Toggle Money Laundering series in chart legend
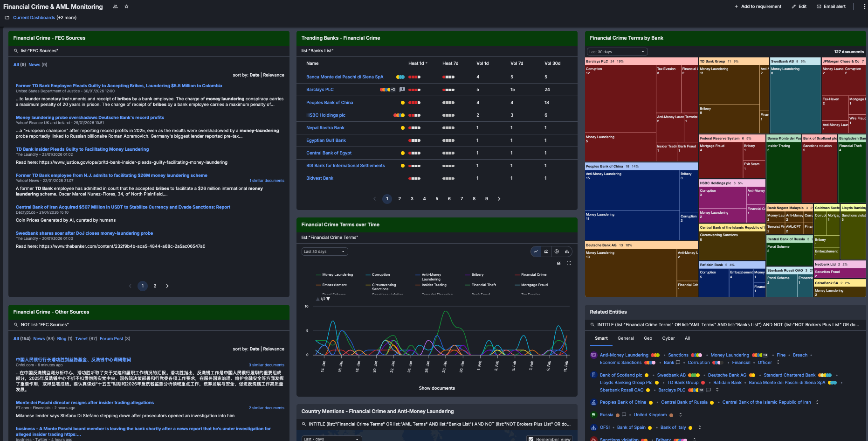The image size is (868, 441). (334, 275)
